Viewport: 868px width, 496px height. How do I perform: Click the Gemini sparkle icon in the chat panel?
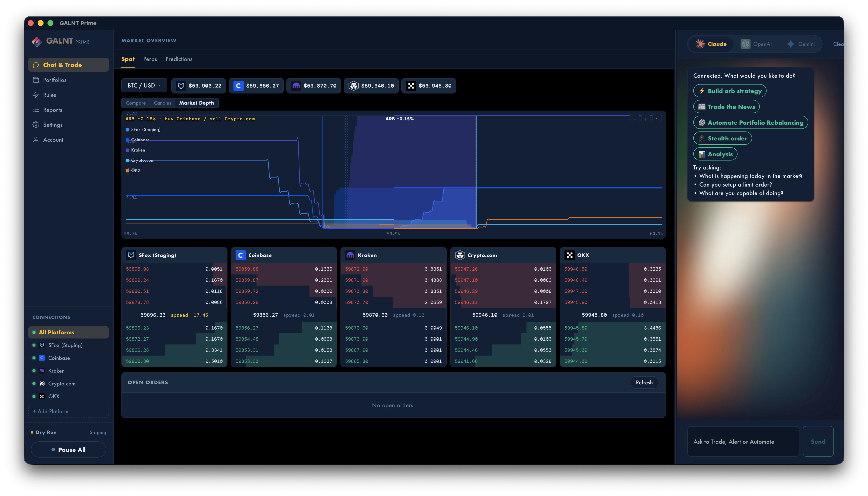click(791, 44)
